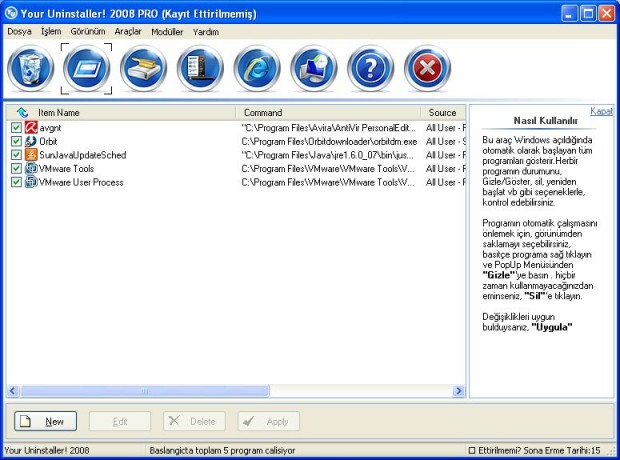The height and width of the screenshot is (460, 620).
Task: Uncheck the avgnt startup checkbox
Action: (16, 128)
